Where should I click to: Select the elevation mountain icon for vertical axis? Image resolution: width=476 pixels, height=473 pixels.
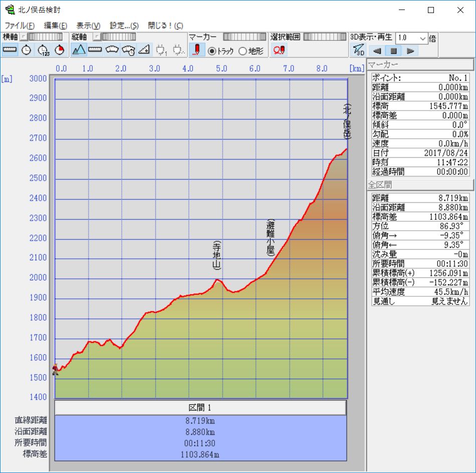click(x=79, y=50)
